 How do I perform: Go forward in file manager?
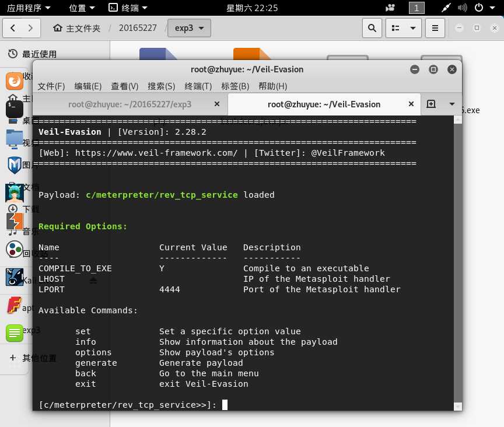coord(30,28)
